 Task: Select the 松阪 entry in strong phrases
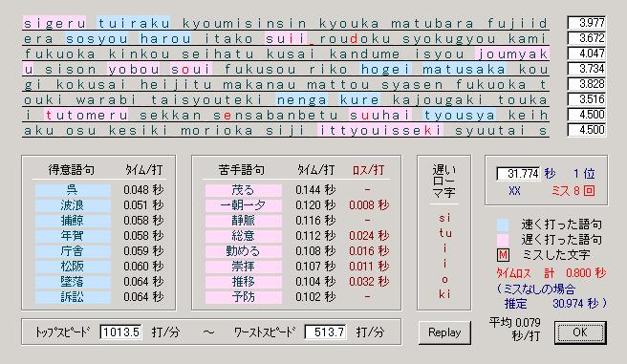(73, 267)
